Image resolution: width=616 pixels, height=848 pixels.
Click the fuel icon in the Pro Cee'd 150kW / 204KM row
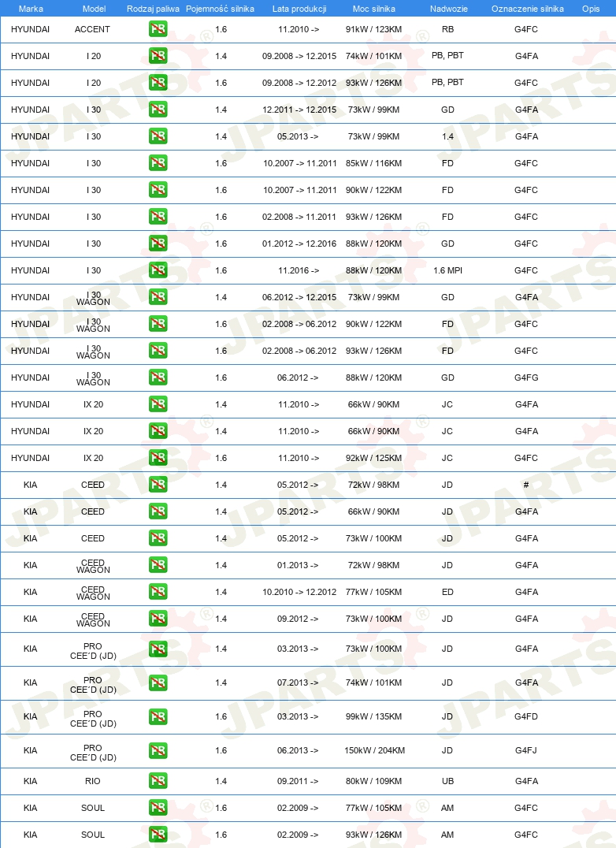[x=158, y=750]
